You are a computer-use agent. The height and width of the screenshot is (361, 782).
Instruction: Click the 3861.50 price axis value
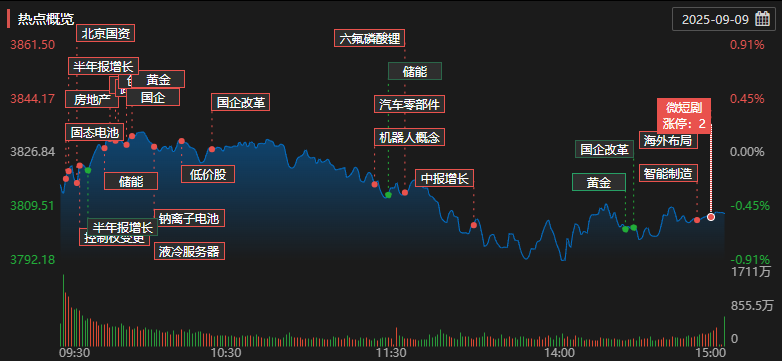pyautogui.click(x=32, y=45)
